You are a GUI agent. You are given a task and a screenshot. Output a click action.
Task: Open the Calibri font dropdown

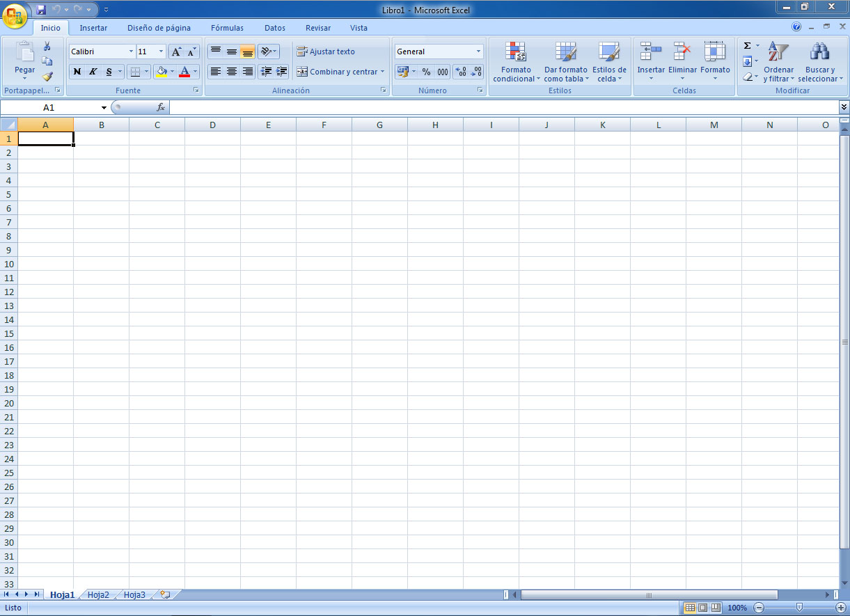(131, 52)
